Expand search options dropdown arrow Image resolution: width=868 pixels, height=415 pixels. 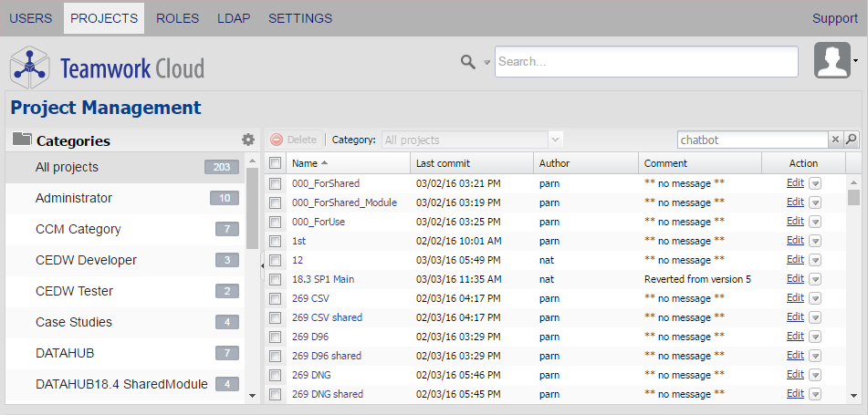487,63
